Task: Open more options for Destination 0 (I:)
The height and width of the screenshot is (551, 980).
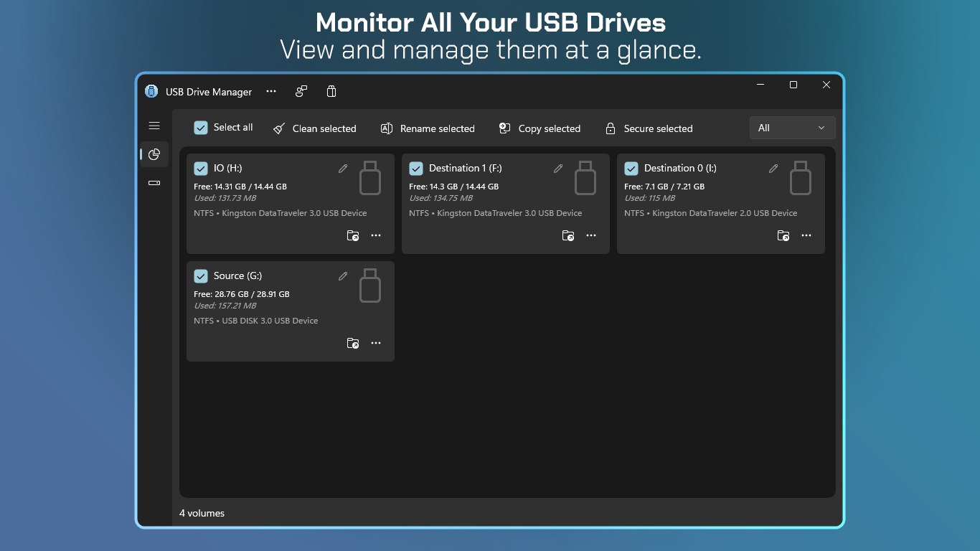Action: [806, 235]
